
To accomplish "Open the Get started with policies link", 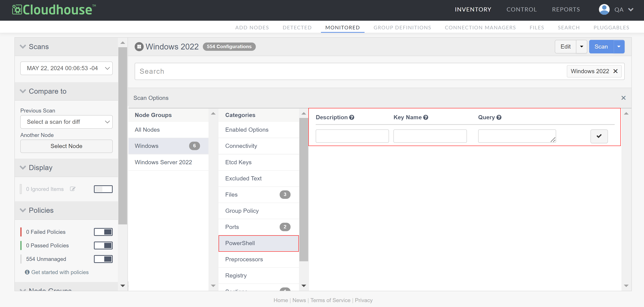I will click(60, 272).
